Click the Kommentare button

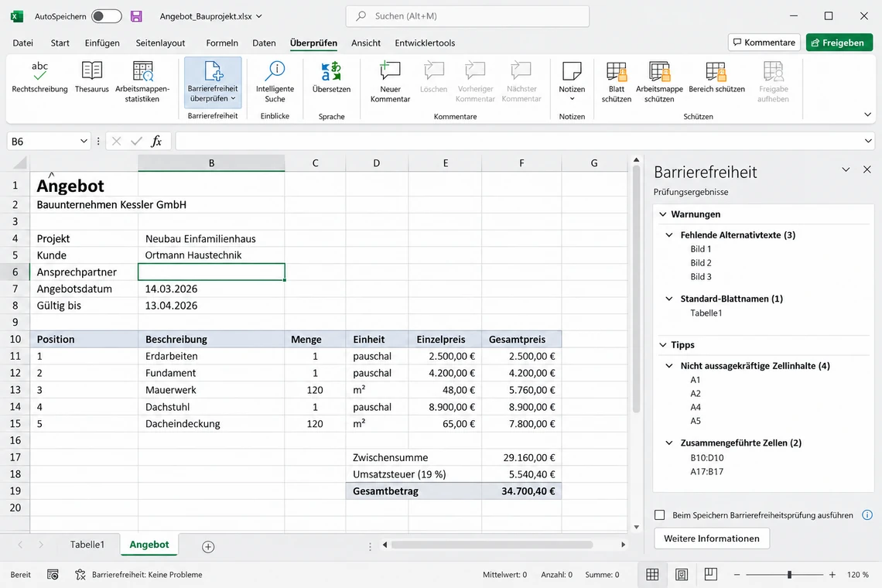point(764,43)
